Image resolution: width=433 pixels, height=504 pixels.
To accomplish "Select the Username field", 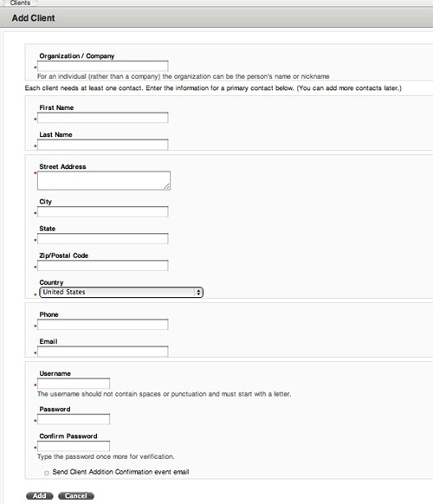I will coord(74,384).
